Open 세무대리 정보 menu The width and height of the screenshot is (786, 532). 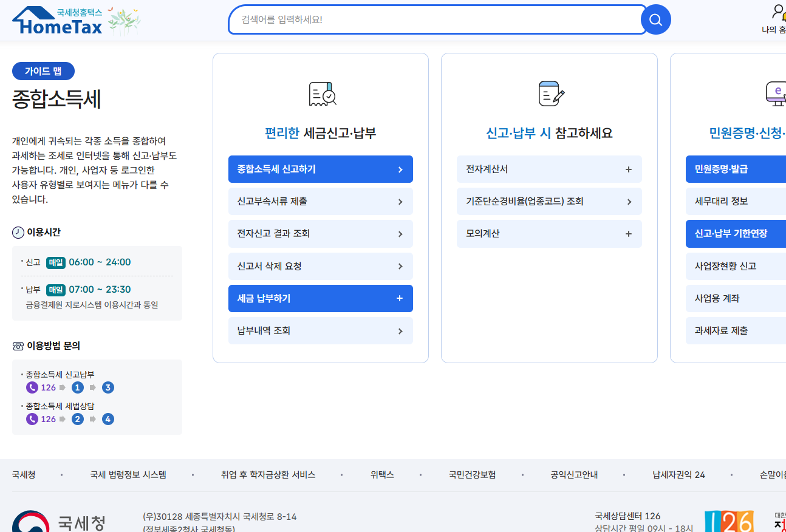[x=736, y=202]
